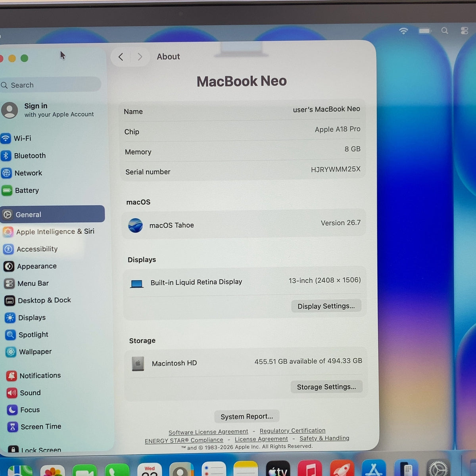Go back with the left chevron
Screen dimensions: 476x476
(x=121, y=57)
